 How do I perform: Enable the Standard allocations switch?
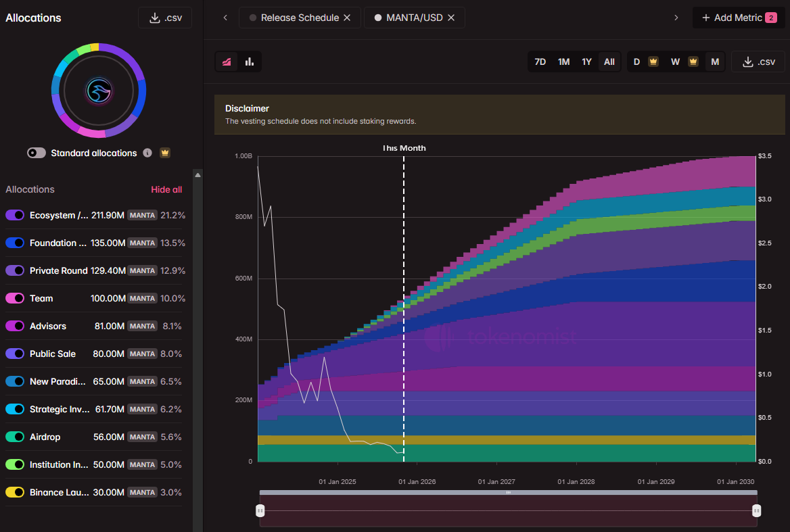37,153
